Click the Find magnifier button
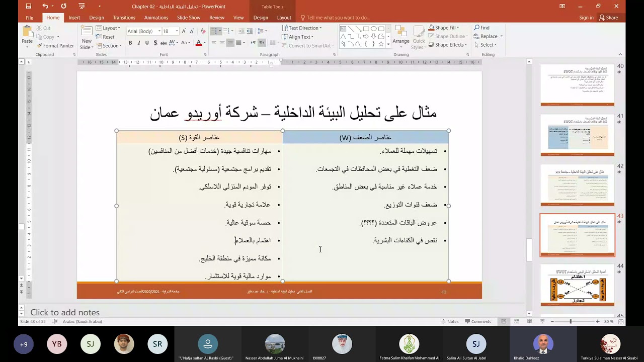This screenshot has width=644, height=362. 481,28
